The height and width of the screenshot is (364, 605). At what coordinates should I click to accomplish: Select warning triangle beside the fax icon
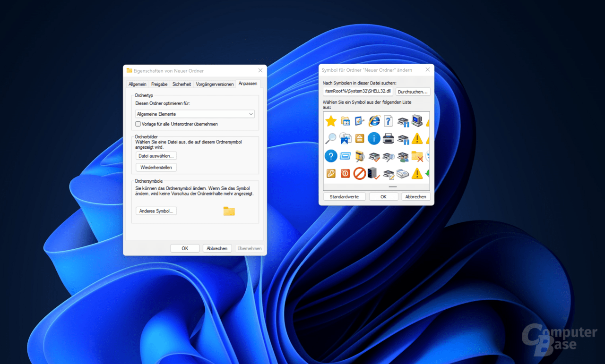tap(417, 173)
